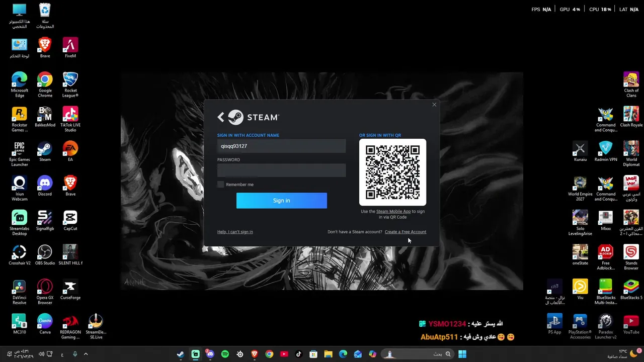Open the Kunaiu desktop shortcut
The width and height of the screenshot is (644, 362).
[580, 151]
